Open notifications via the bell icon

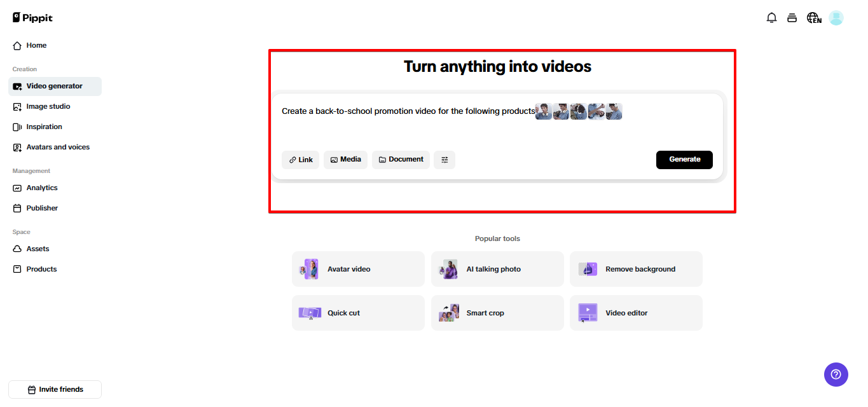(x=771, y=17)
